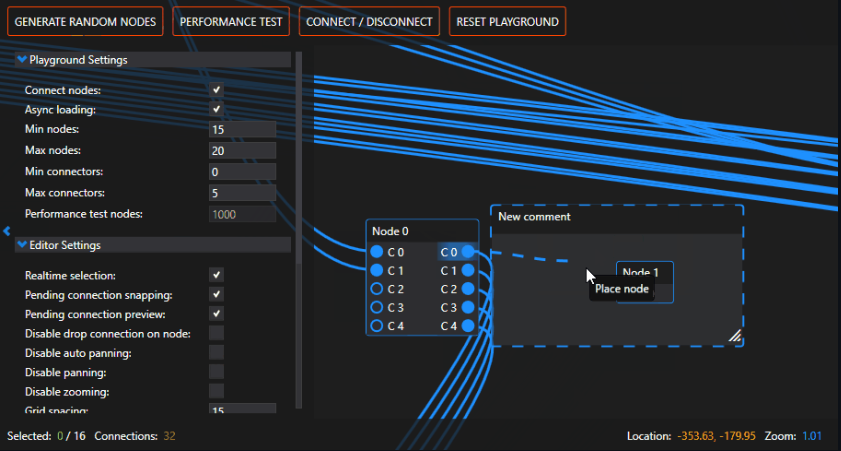Image resolution: width=841 pixels, height=451 pixels.
Task: Enable the Disable zooming checkbox
Action: click(216, 391)
